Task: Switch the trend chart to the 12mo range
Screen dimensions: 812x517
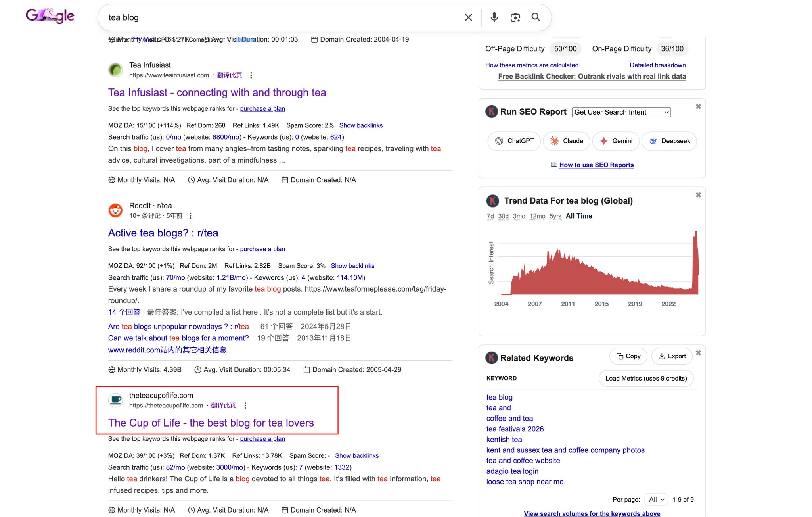Action: (x=537, y=216)
